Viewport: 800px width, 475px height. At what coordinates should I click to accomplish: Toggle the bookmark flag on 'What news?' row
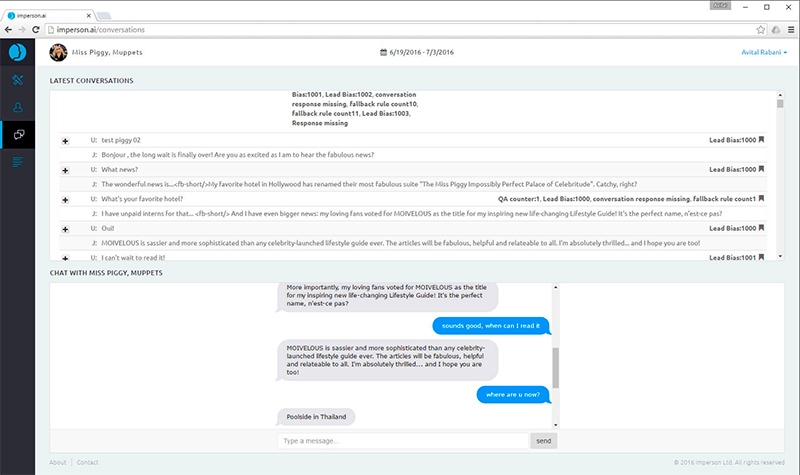coord(761,170)
